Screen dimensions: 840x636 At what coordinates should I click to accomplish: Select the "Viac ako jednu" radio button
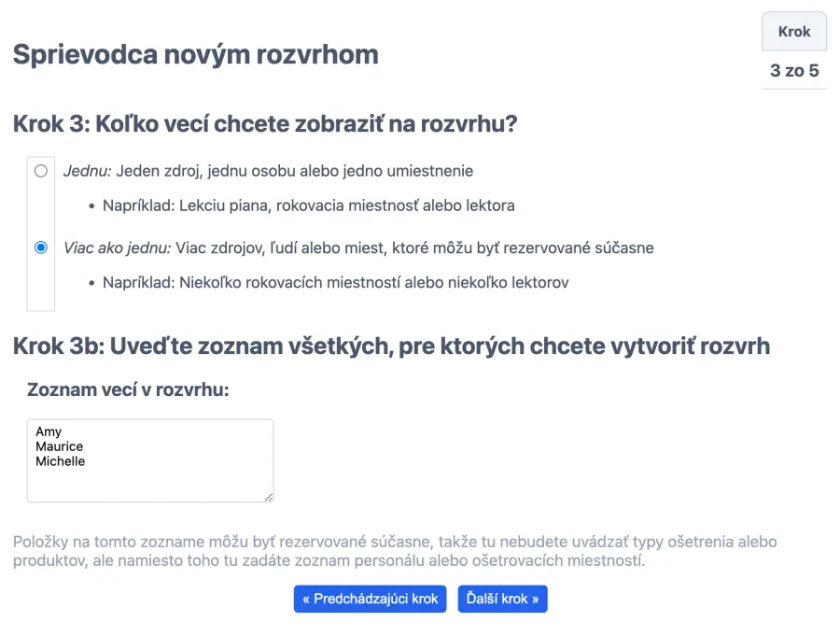(x=41, y=247)
